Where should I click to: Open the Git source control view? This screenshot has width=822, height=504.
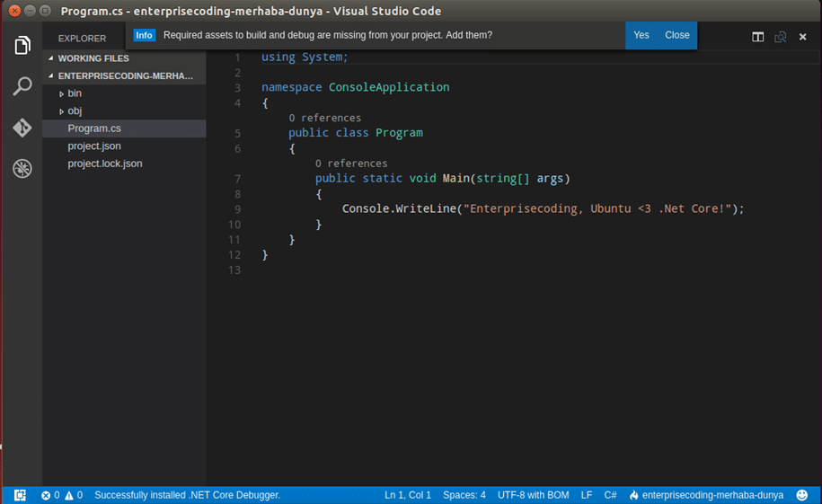[x=22, y=128]
